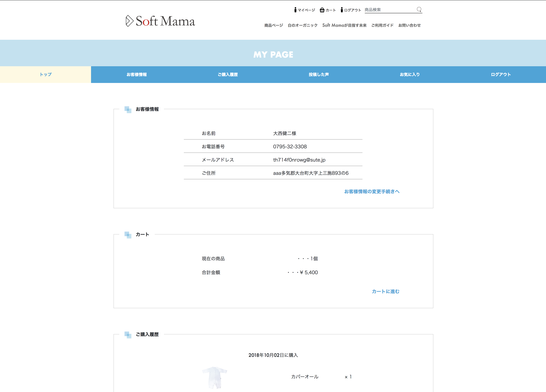Click the お電話番号 label
The height and width of the screenshot is (392, 546).
click(213, 147)
